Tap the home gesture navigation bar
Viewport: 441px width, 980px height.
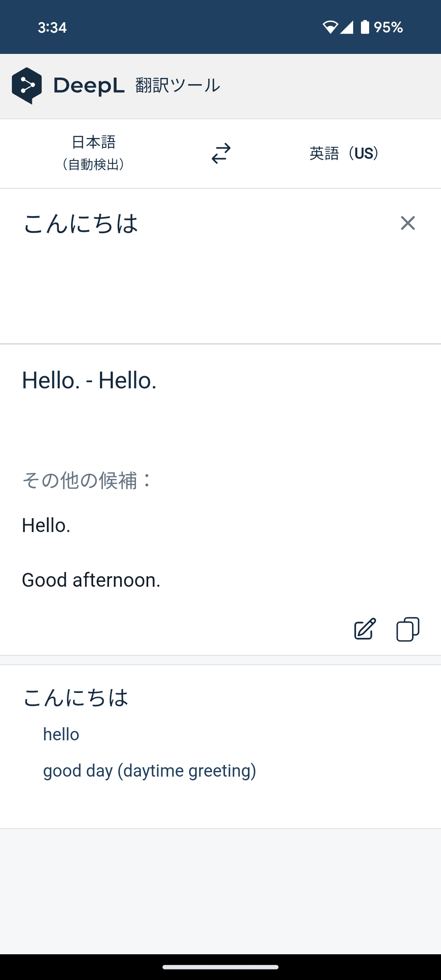click(x=220, y=967)
